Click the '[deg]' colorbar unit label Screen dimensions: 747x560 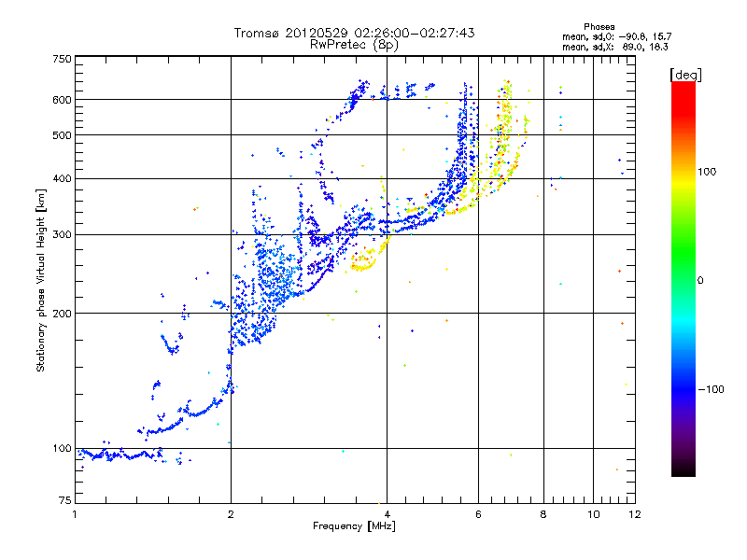tap(685, 76)
